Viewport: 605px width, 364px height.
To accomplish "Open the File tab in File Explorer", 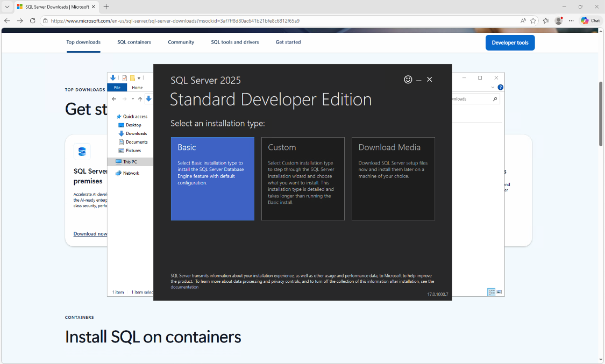I will 117,88.
